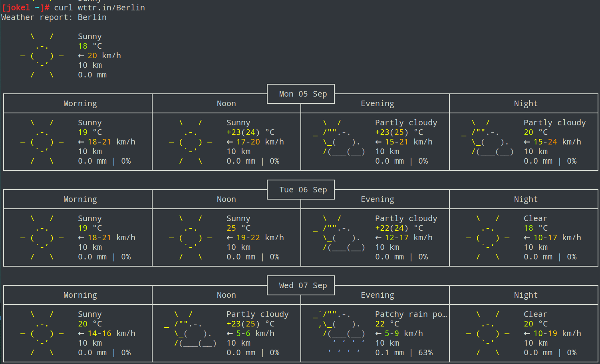Click Monday morning's sunny icon
600x364 pixels.
[x=42, y=142]
